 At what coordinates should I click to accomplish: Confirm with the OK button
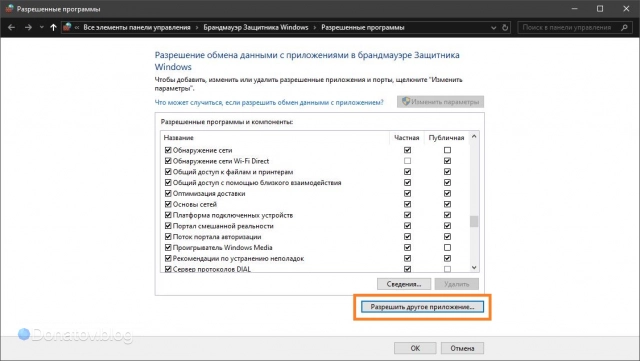coord(415,348)
